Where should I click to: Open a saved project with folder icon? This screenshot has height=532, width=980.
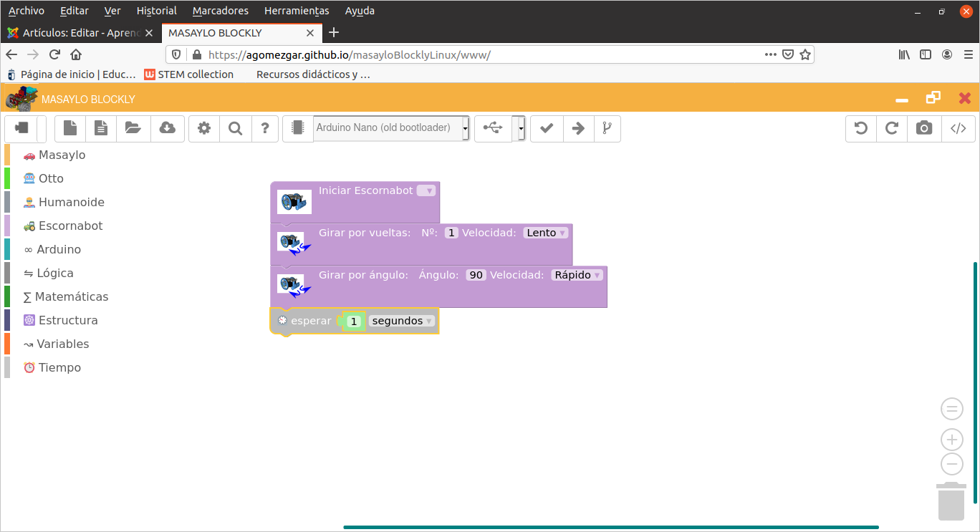point(133,128)
